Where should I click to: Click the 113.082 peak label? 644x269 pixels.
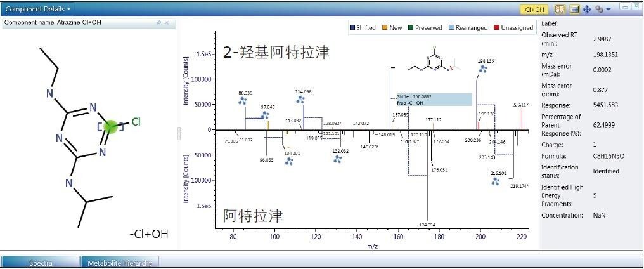293,121
